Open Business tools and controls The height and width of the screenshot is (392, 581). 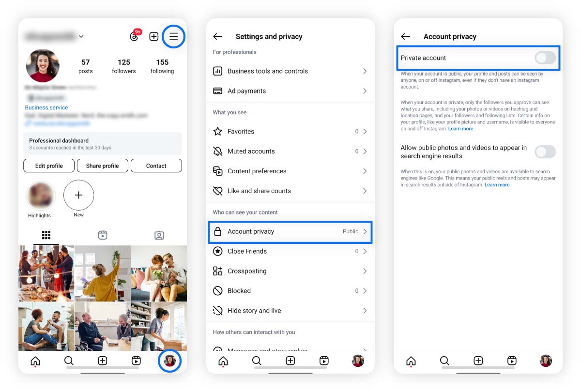coord(290,71)
